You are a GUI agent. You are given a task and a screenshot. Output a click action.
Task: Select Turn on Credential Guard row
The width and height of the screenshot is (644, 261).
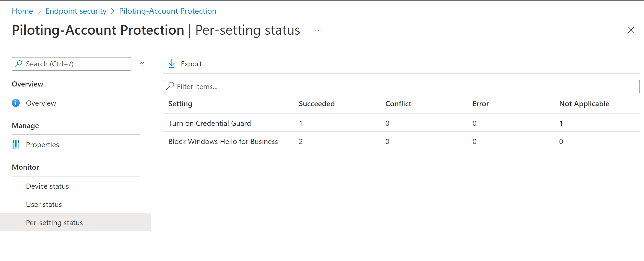tap(210, 123)
